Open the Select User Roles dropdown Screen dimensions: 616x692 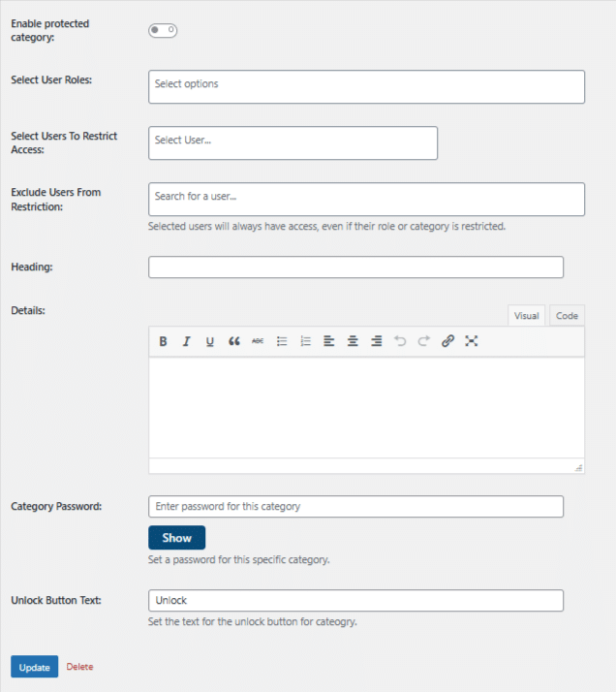coord(366,87)
